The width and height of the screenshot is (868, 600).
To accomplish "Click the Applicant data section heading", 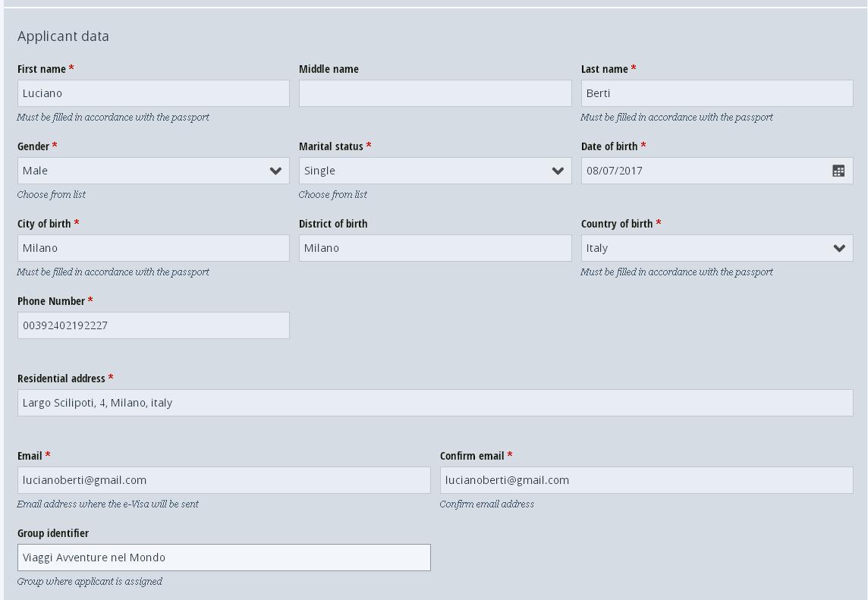I will [63, 36].
